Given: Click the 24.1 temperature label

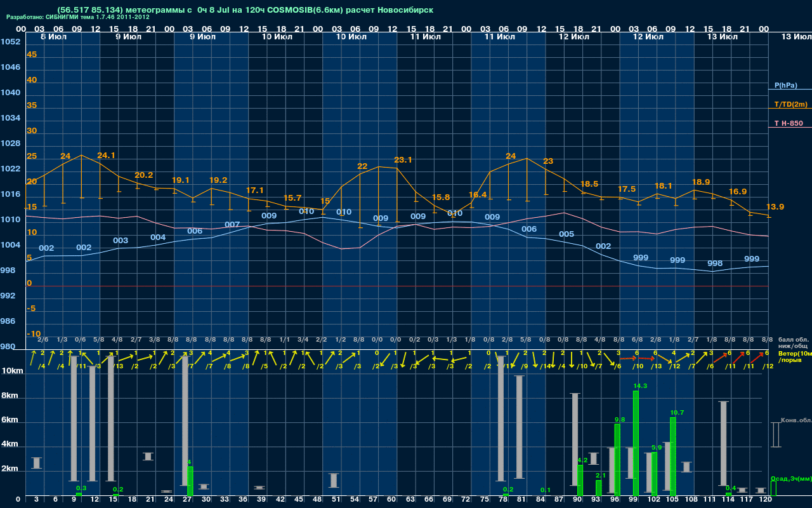Looking at the screenshot, I should pyautogui.click(x=106, y=156).
